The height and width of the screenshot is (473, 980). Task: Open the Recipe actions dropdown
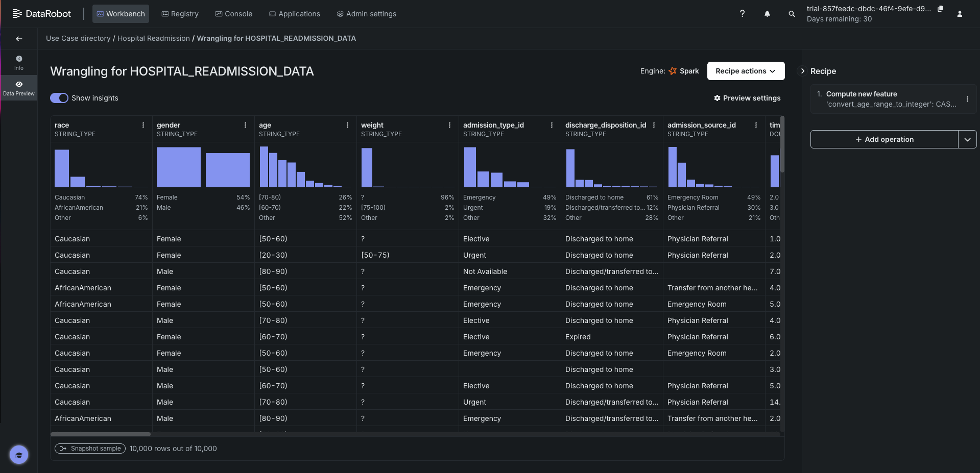[x=746, y=71]
